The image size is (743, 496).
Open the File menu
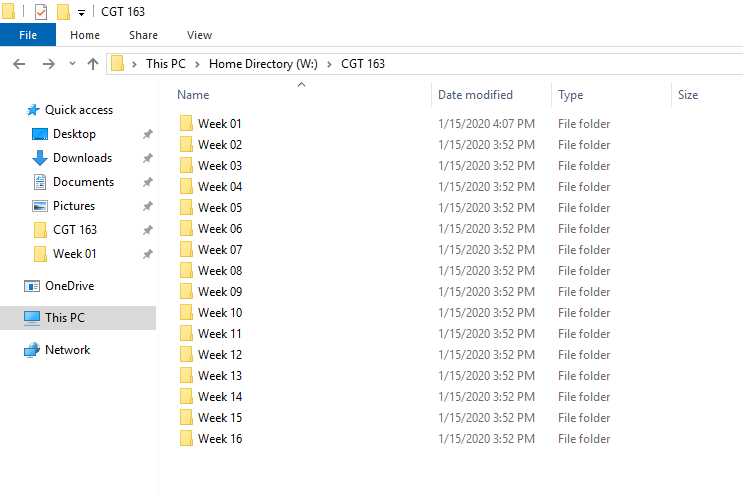28,35
